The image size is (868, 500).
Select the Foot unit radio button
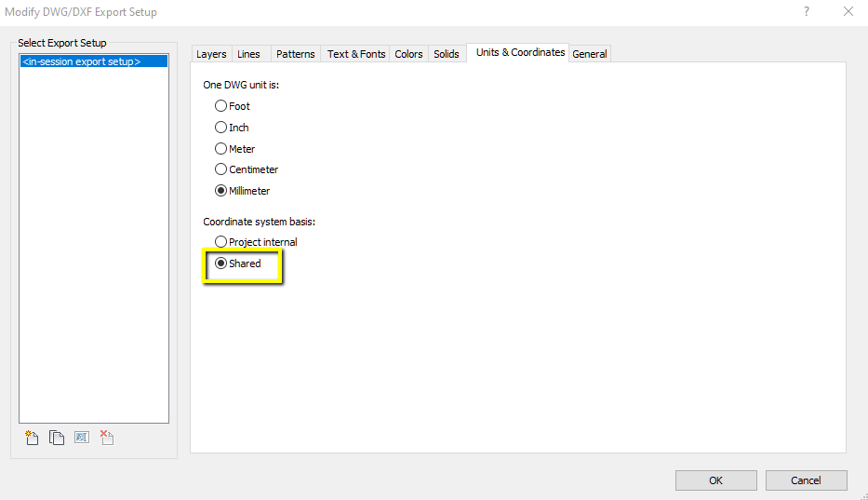pos(221,106)
